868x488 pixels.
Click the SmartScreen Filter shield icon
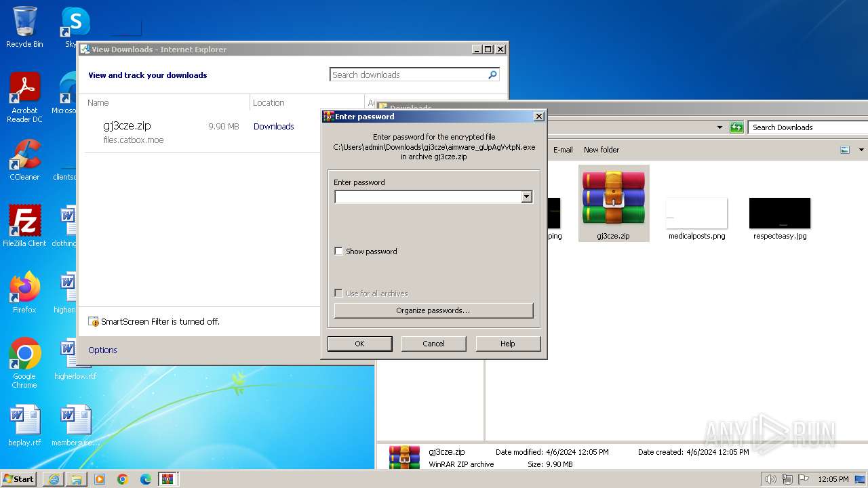pos(94,321)
